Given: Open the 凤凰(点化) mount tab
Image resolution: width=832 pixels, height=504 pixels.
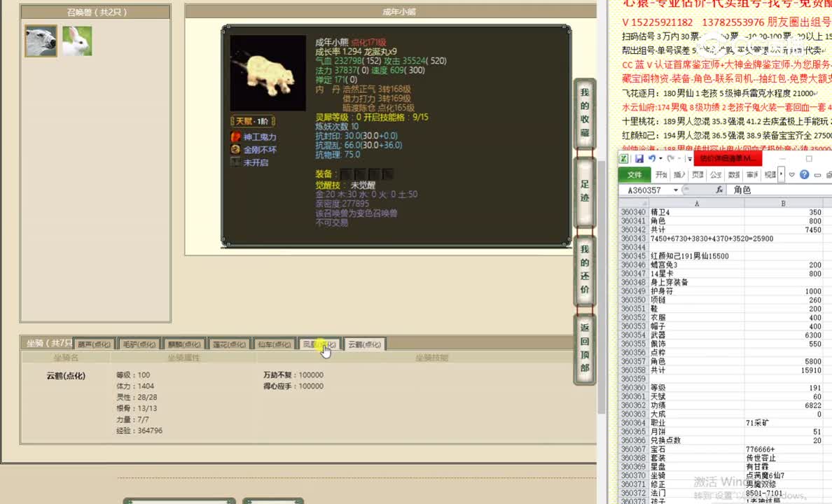Looking at the screenshot, I should (x=320, y=344).
